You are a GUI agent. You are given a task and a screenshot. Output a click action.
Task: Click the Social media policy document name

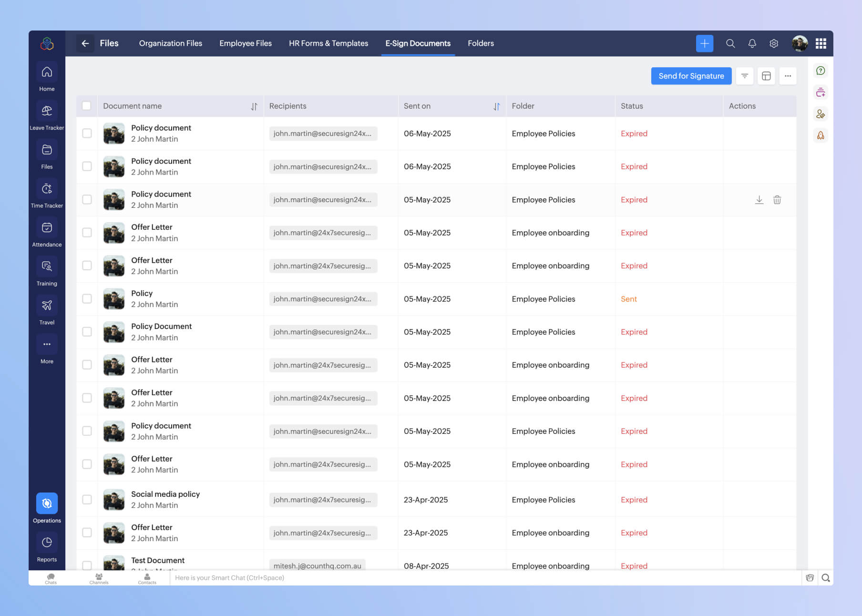165,494
